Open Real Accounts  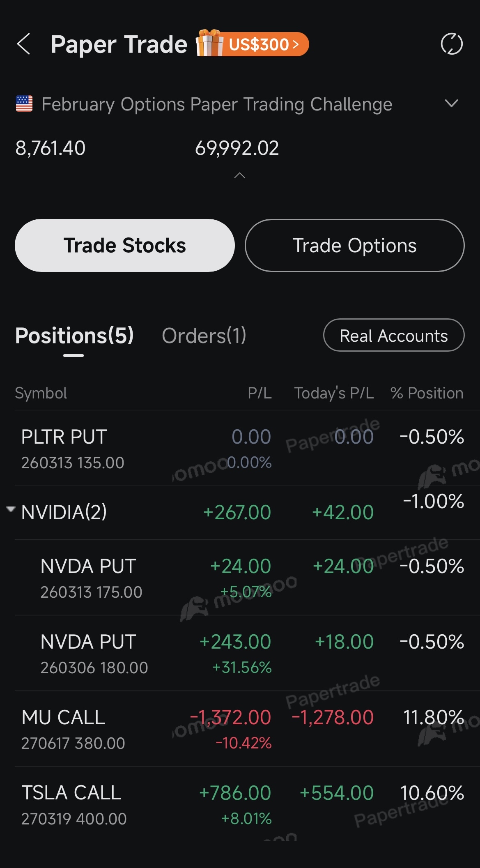[394, 336]
